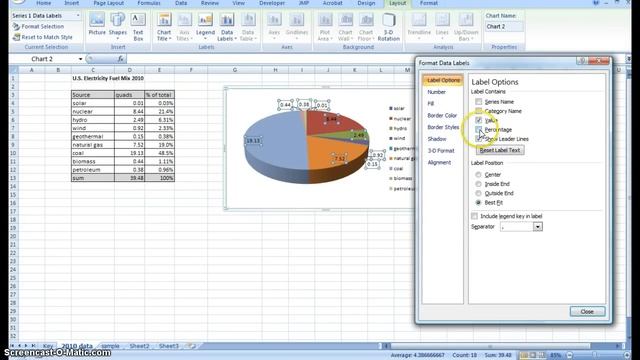This screenshot has width=640, height=360.
Task: Tick the Percentage checkbox
Action: click(x=478, y=129)
